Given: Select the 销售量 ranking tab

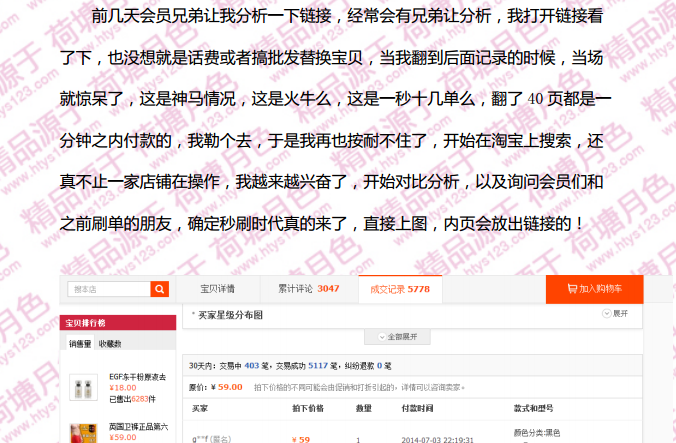Looking at the screenshot, I should (x=80, y=344).
